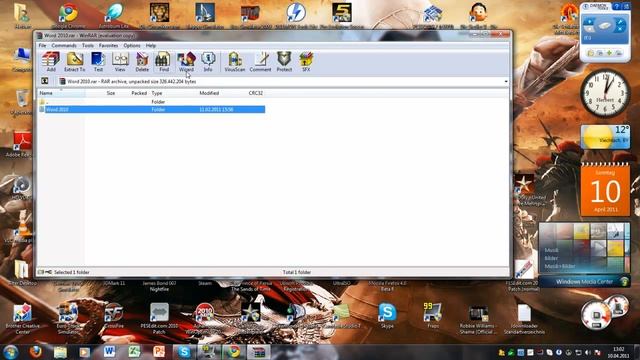Viewport: 640px width, 360px height.
Task: Click the calendar gadget showing 10
Action: [605, 190]
